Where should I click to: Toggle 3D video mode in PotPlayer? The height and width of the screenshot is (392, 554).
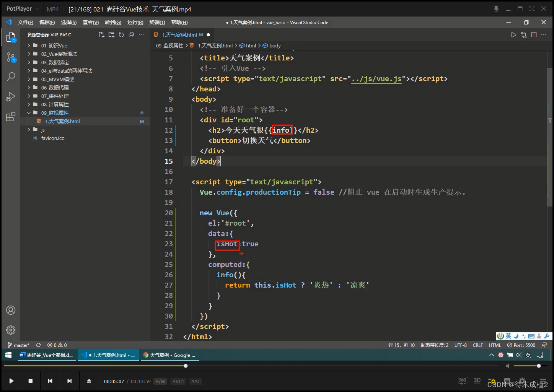(x=477, y=381)
